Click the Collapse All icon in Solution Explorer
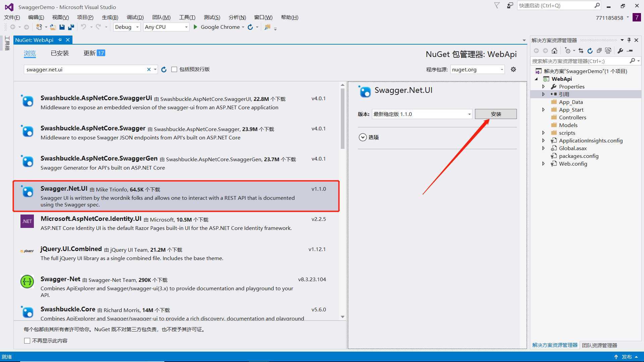644x362 pixels. pyautogui.click(x=599, y=51)
